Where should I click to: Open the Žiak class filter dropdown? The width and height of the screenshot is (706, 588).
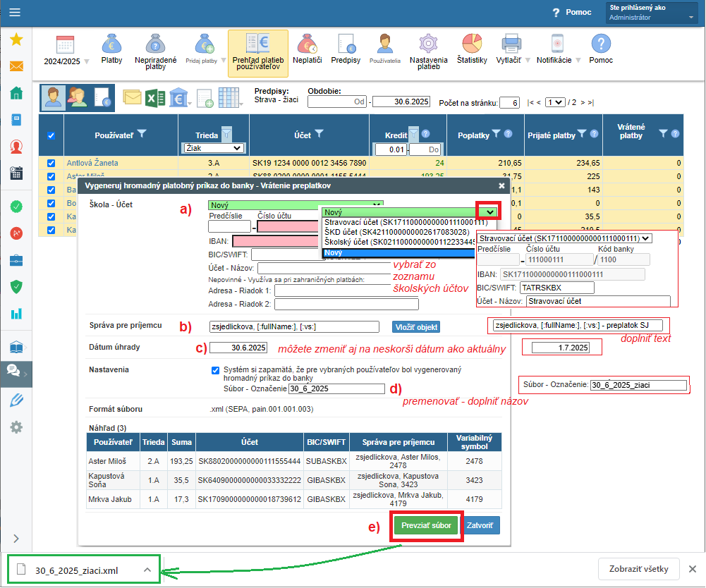coord(212,148)
